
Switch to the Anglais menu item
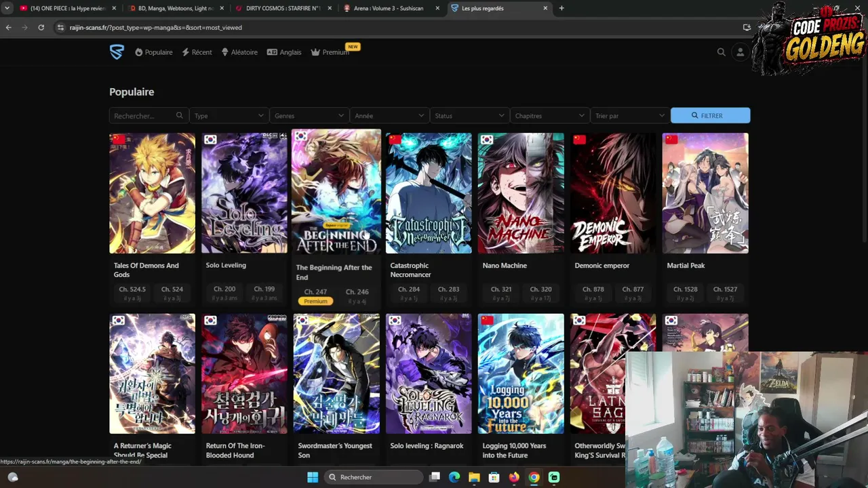284,52
